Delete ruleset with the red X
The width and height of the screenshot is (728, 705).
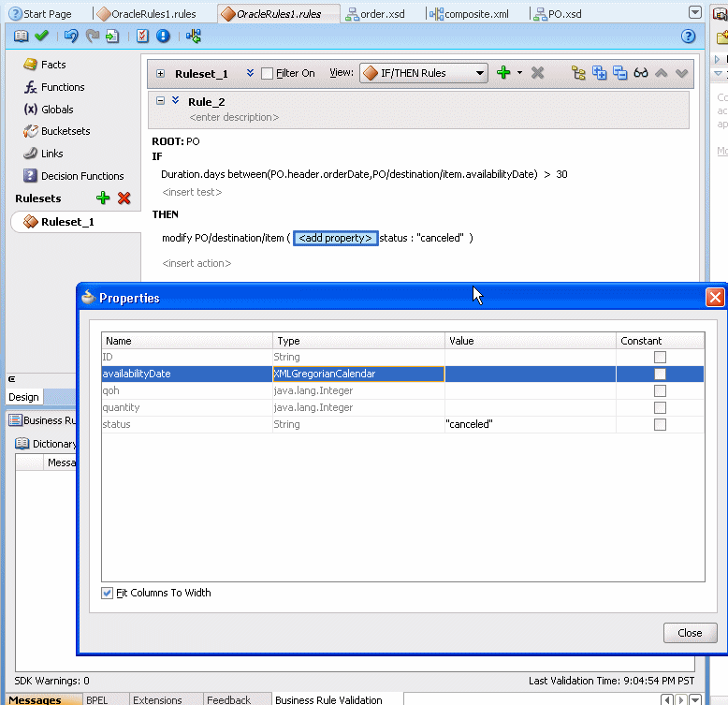(x=124, y=198)
